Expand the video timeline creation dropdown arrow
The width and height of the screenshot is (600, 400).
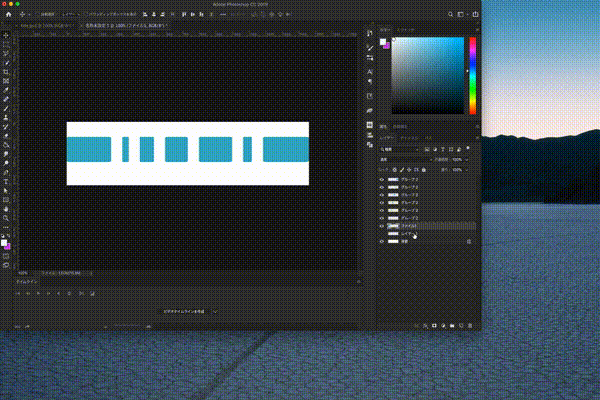[216, 312]
